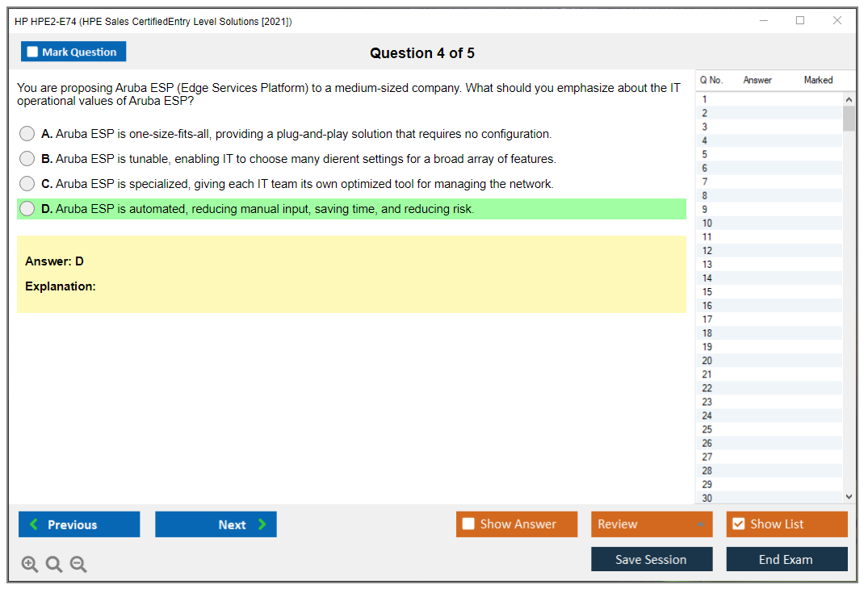Click the zoom in magnifier icon
This screenshot has height=593, width=868.
point(30,565)
